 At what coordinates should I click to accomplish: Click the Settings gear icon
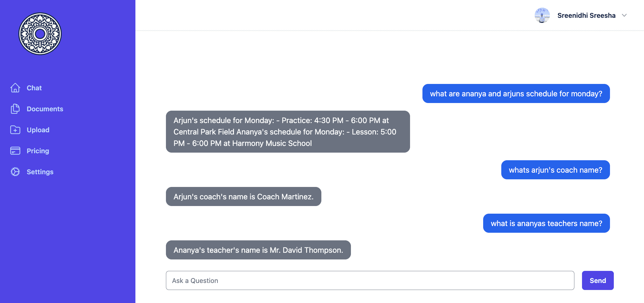click(x=15, y=172)
